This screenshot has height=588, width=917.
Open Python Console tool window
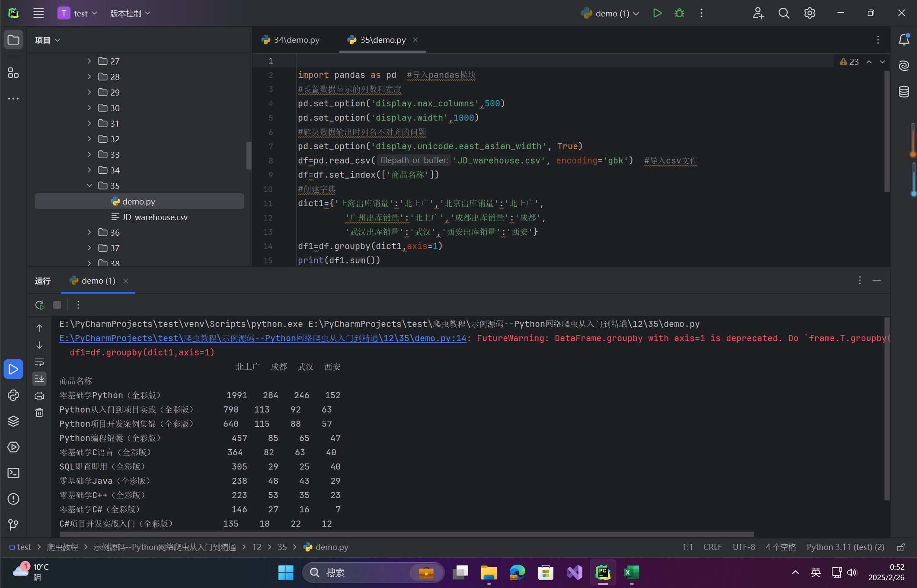point(13,395)
